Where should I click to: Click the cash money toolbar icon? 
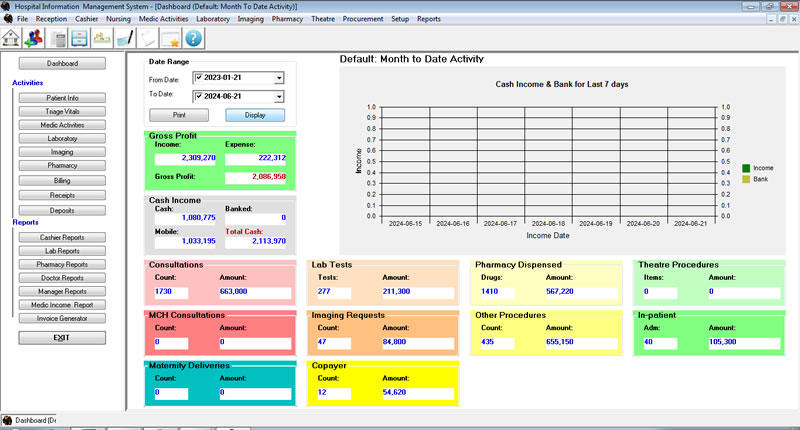(102, 39)
